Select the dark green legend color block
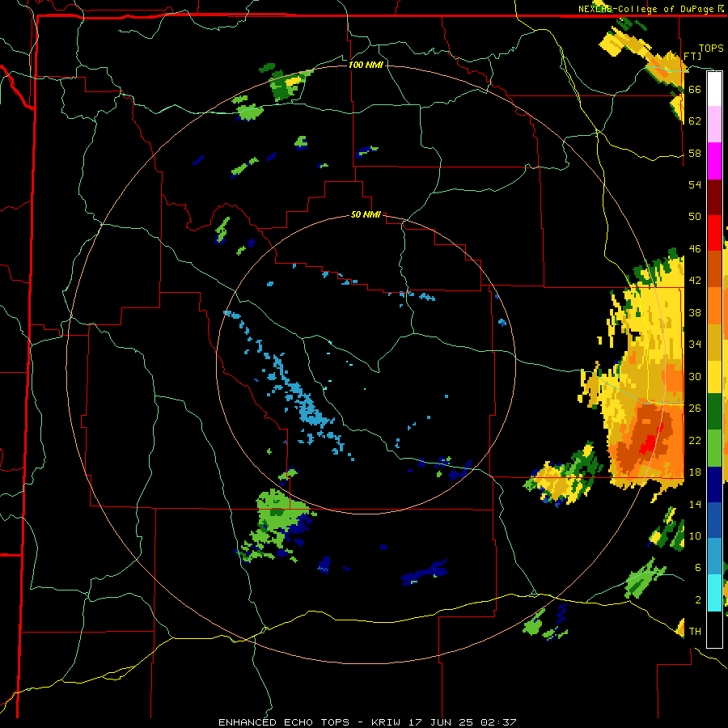 (x=714, y=412)
